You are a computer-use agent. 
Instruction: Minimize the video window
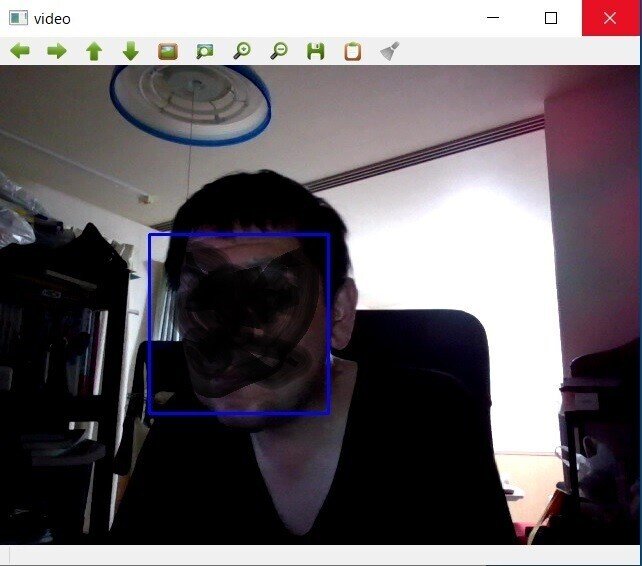(x=493, y=18)
